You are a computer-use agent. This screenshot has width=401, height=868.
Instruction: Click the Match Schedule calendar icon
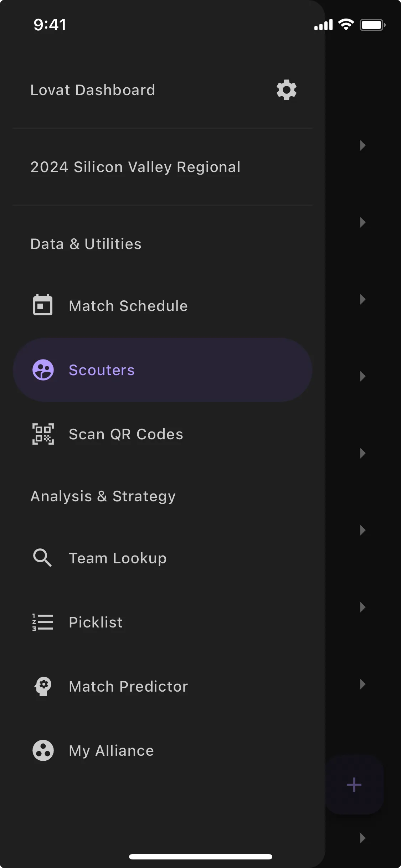click(x=43, y=305)
